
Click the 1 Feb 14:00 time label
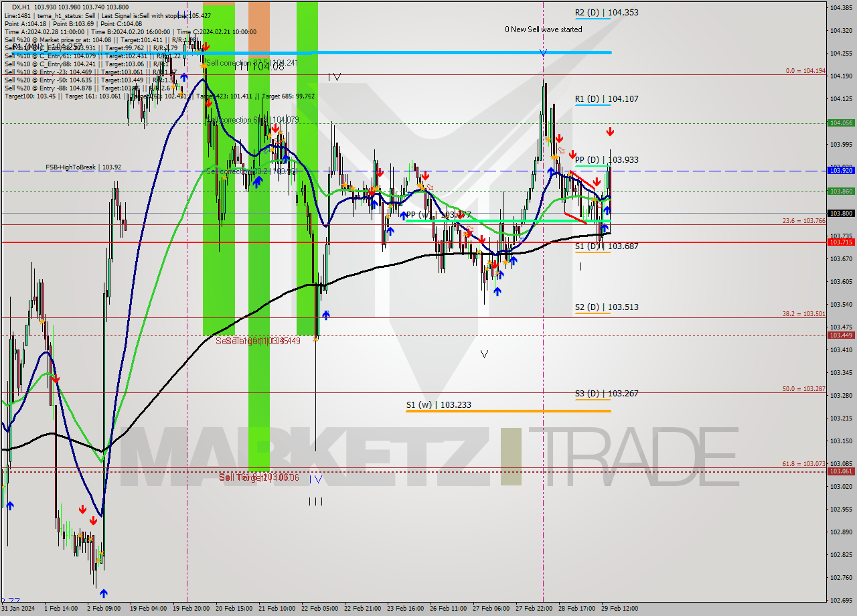pyautogui.click(x=61, y=609)
